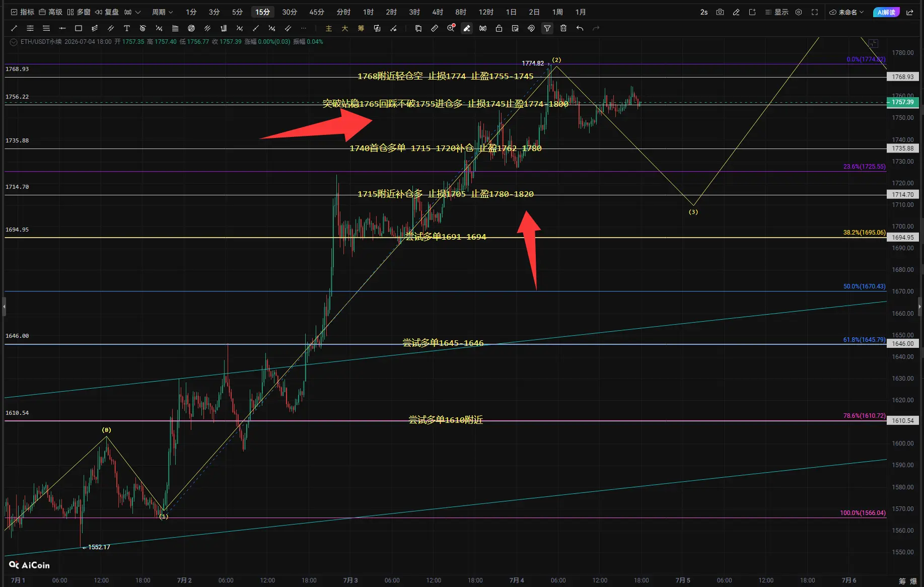Toggle the 显示 display options
Image resolution: width=924 pixels, height=587 pixels.
pyautogui.click(x=776, y=12)
